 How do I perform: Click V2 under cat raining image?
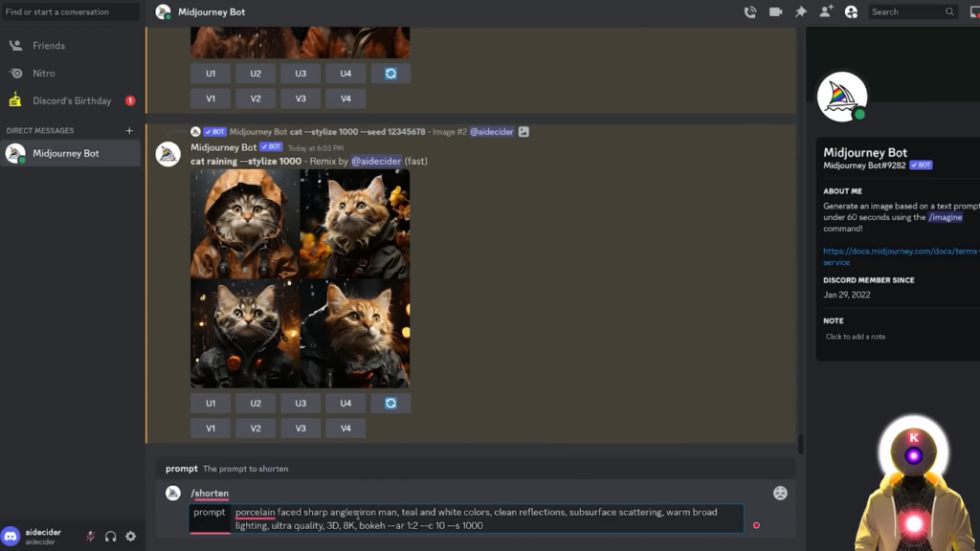(x=256, y=429)
